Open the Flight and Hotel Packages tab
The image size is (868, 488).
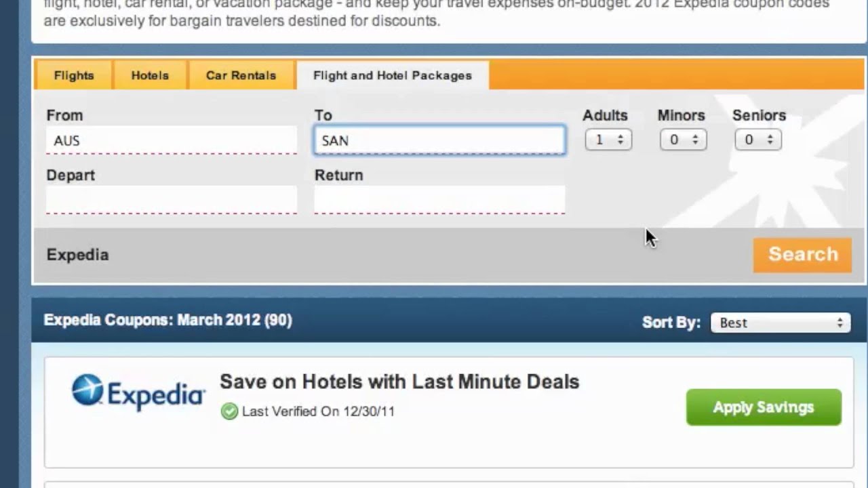392,75
